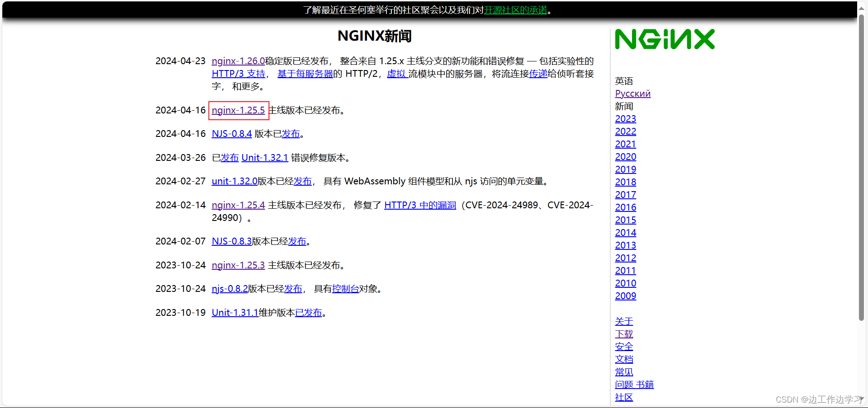Go to the 安全 page
868x408 pixels.
[x=624, y=347]
